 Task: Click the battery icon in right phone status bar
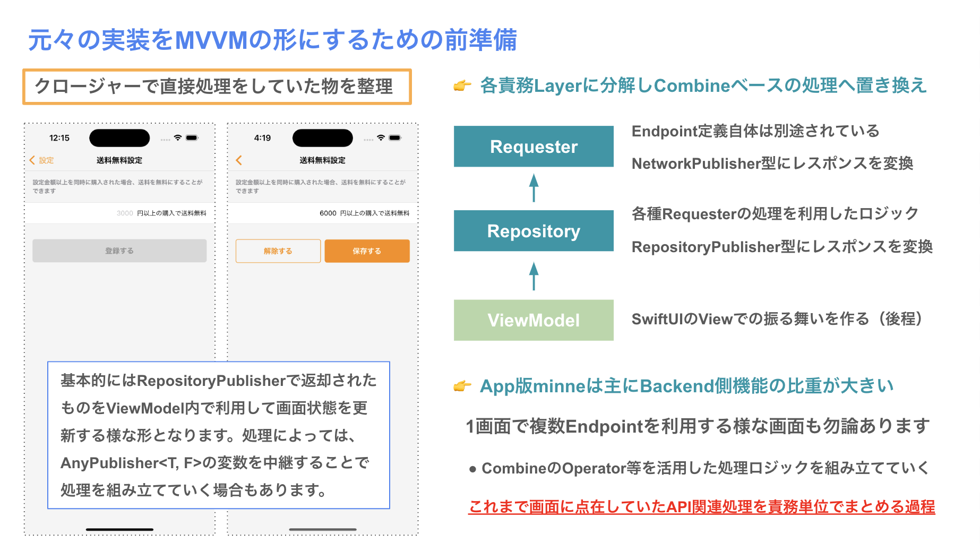[395, 138]
